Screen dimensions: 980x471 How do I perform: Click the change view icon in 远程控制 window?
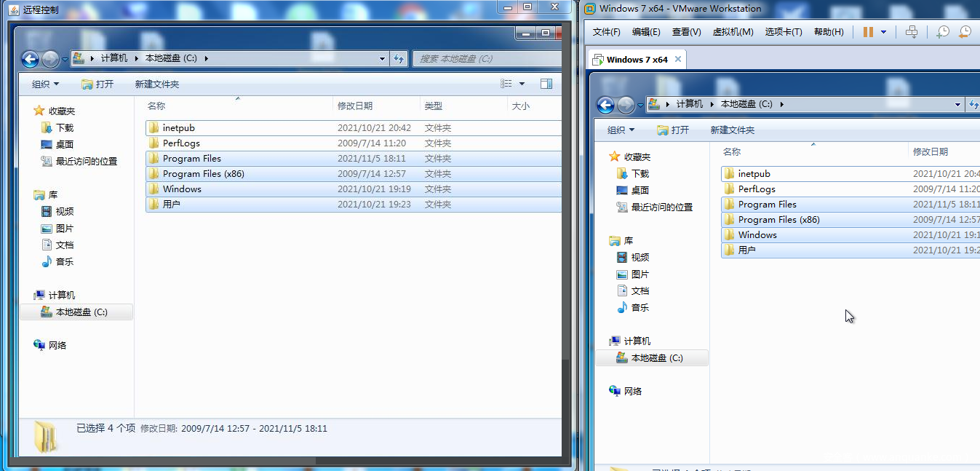point(506,84)
